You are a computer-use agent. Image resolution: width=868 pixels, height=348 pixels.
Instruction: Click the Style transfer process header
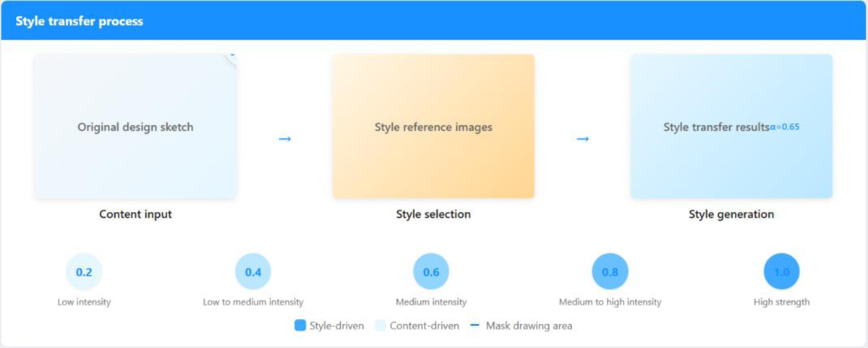coord(80,21)
